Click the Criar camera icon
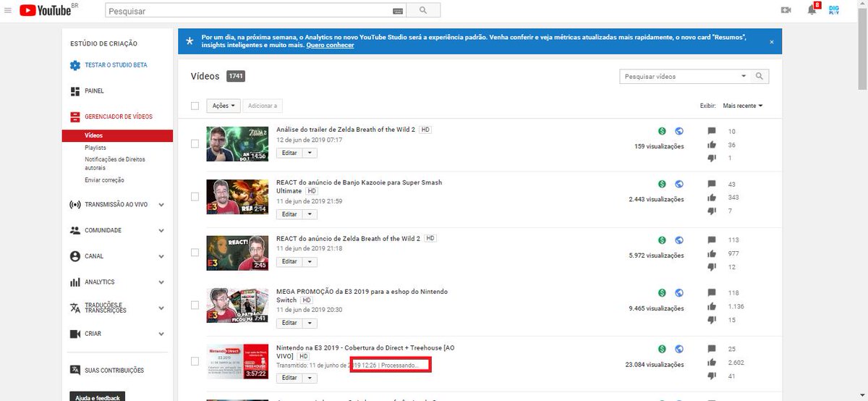This screenshot has width=868, height=401. 75,334
